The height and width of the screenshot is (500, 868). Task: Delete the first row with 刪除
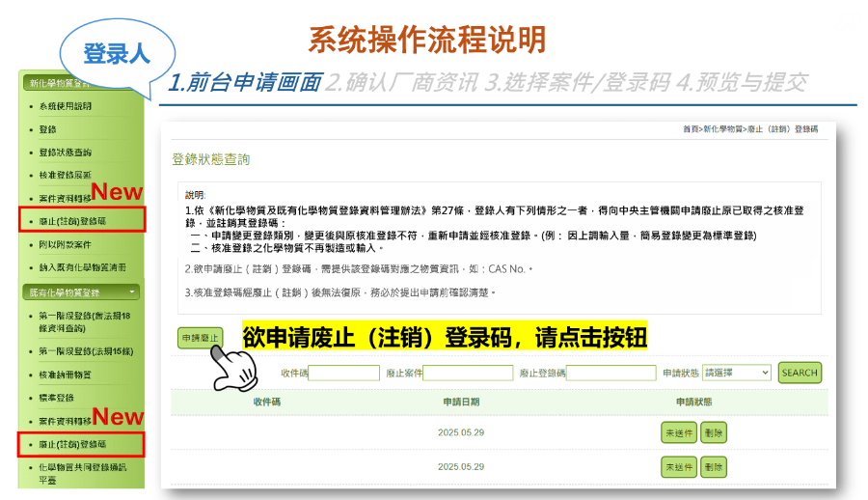coord(714,433)
